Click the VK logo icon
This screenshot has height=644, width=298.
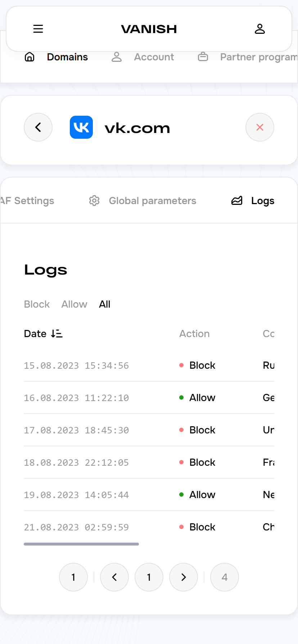[81, 127]
